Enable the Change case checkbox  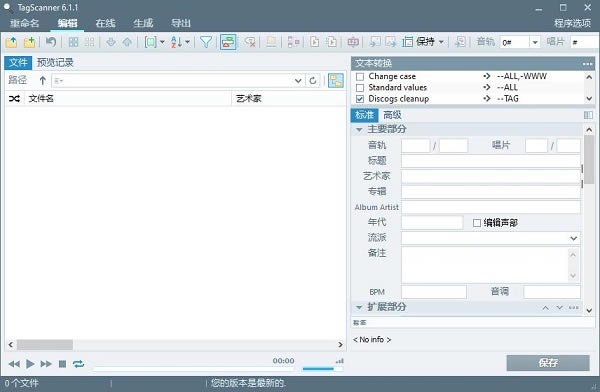[x=360, y=77]
